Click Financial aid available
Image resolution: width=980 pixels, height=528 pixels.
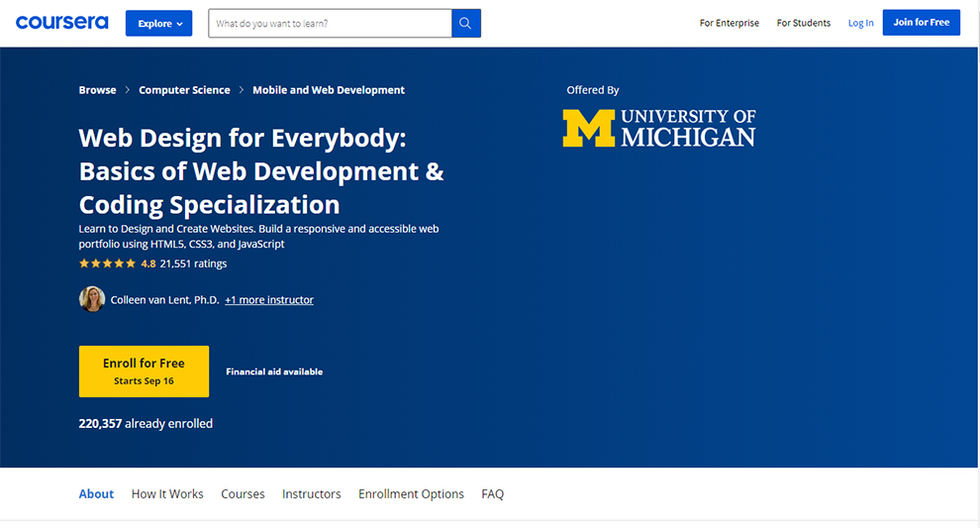tap(274, 371)
